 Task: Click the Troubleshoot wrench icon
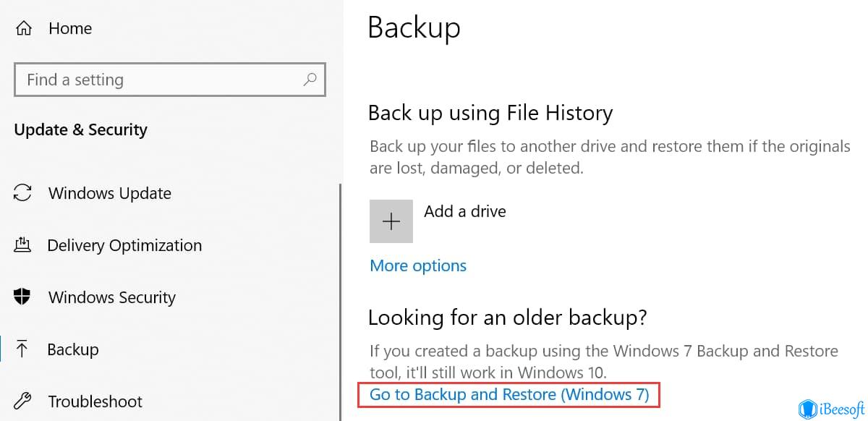(23, 401)
